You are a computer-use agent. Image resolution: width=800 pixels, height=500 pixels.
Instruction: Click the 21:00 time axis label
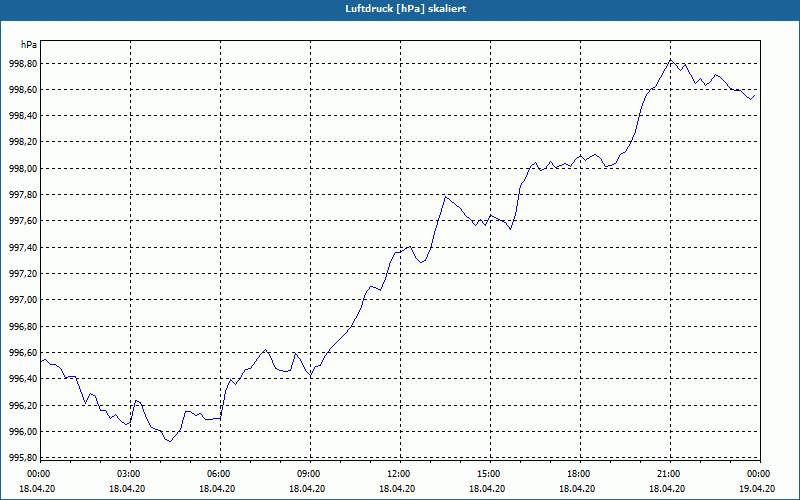[x=670, y=474]
